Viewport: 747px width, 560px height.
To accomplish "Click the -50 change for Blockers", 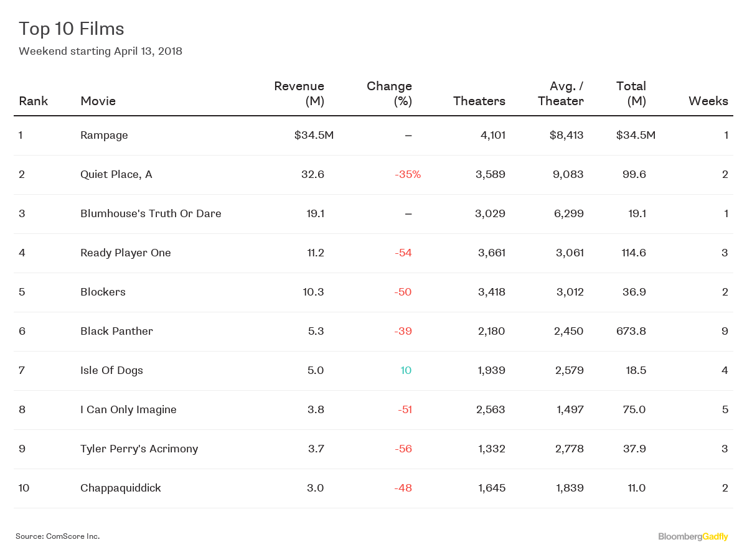I will pos(403,292).
